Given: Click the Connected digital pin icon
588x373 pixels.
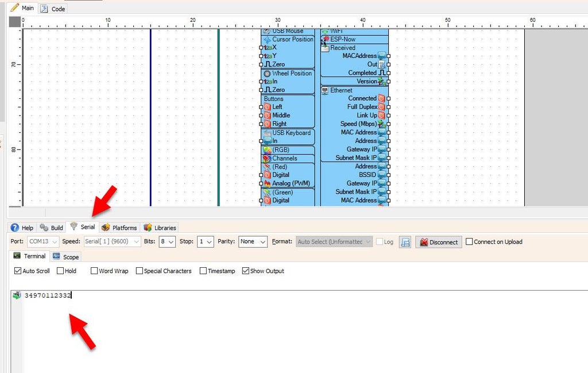Looking at the screenshot, I should click(x=382, y=98).
